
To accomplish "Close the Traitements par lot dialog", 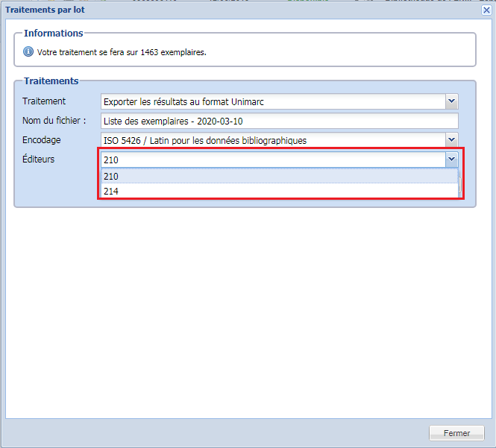I will tap(486, 10).
